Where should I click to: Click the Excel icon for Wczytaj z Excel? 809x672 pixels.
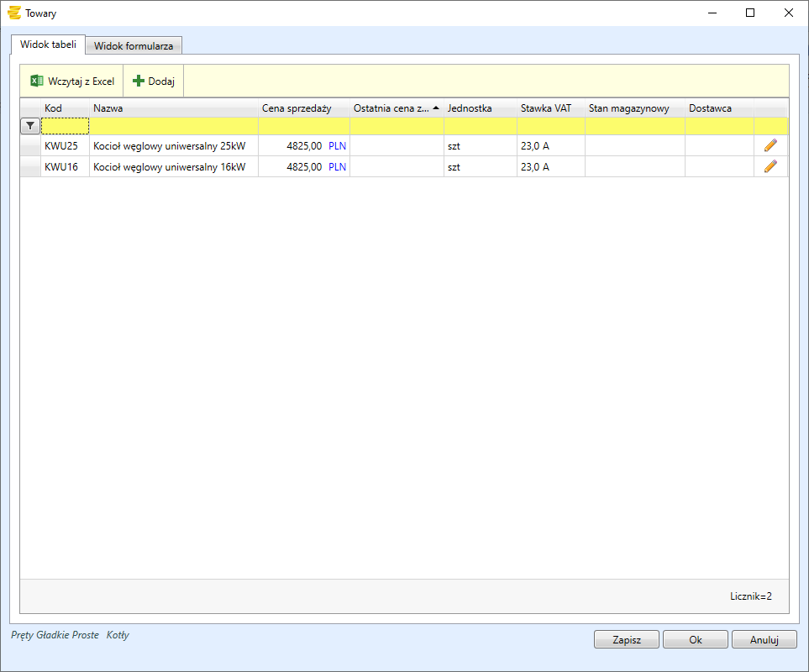coord(36,81)
